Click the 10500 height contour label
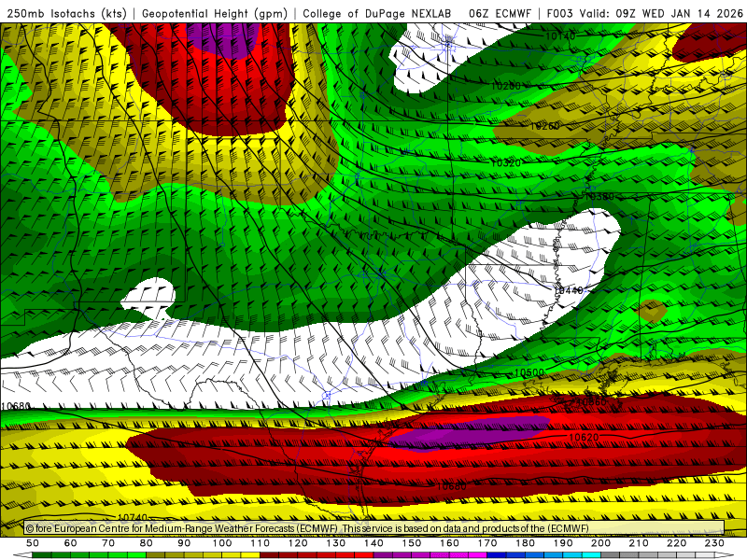This screenshot has width=747, height=560. pos(529,372)
